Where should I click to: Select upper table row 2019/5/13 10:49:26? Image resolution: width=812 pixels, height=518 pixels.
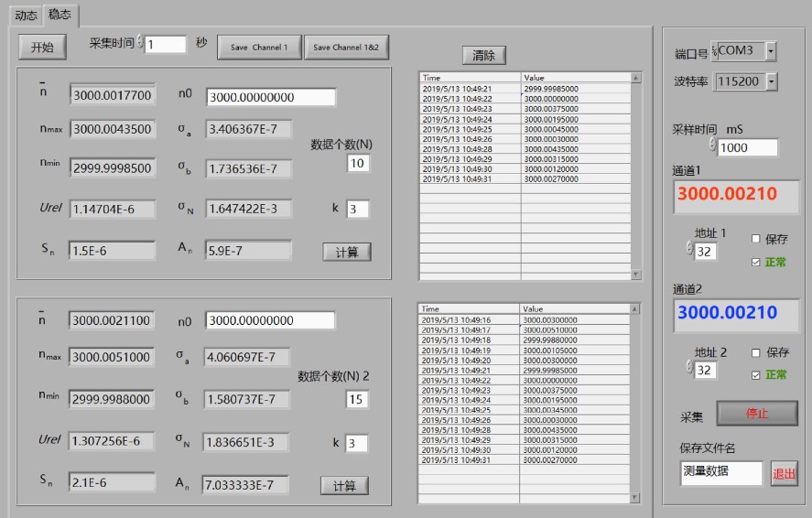[x=525, y=139]
